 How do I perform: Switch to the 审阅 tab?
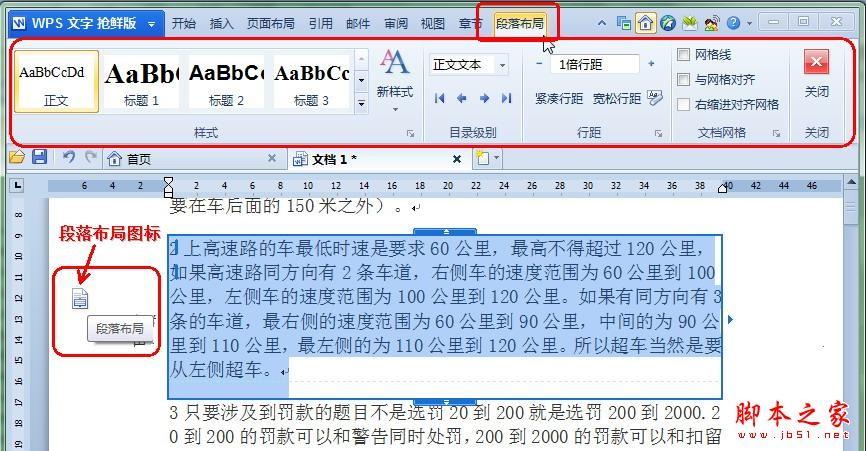[396, 24]
